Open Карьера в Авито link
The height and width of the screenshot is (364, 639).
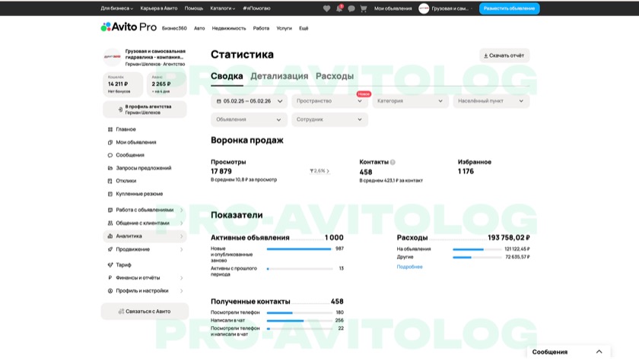[159, 8]
